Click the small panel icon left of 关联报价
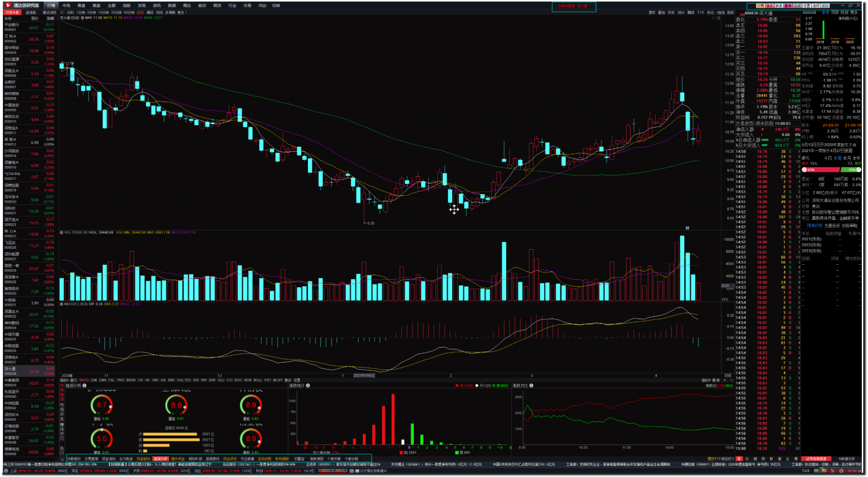The image size is (868, 477). [62, 459]
